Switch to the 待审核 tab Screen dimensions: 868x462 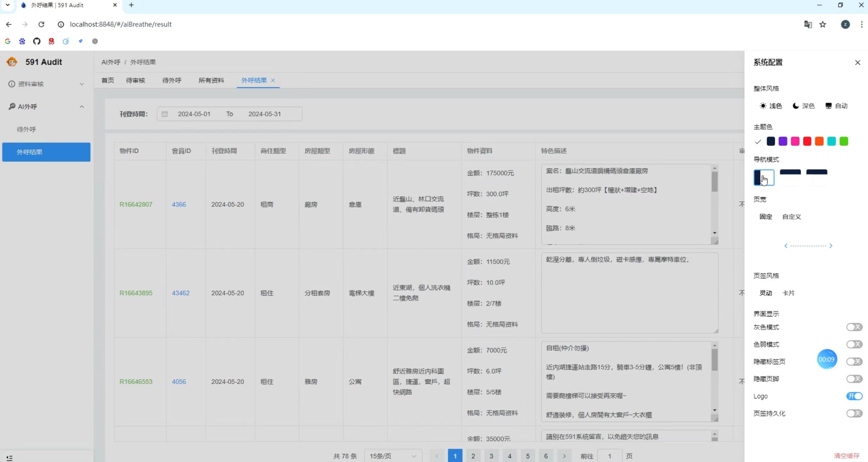pyautogui.click(x=135, y=80)
